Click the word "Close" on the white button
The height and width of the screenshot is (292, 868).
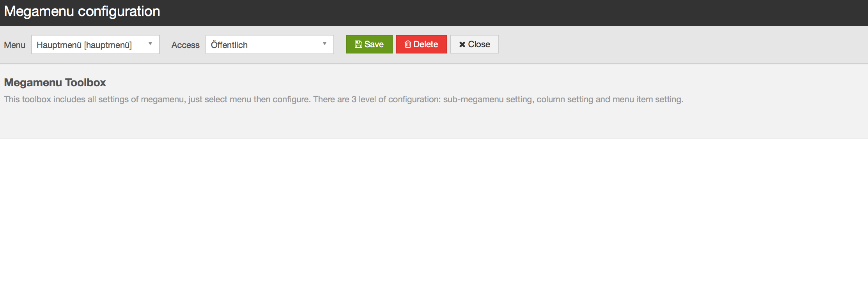[479, 45]
